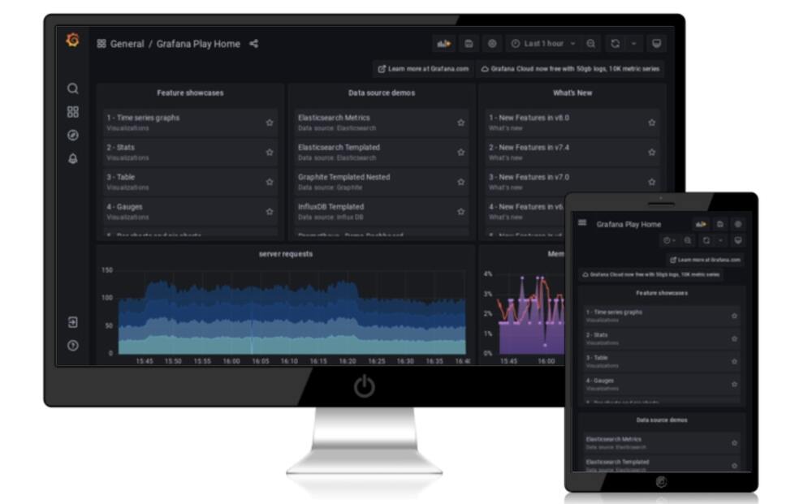
Task: Open the search icon in sidebar
Action: (x=73, y=88)
